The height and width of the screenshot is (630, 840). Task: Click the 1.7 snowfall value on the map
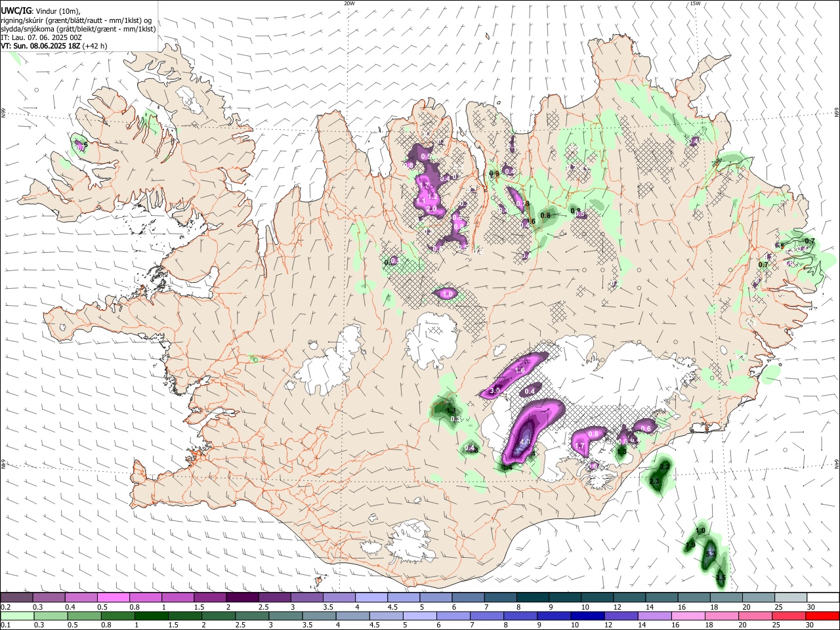pyautogui.click(x=579, y=446)
